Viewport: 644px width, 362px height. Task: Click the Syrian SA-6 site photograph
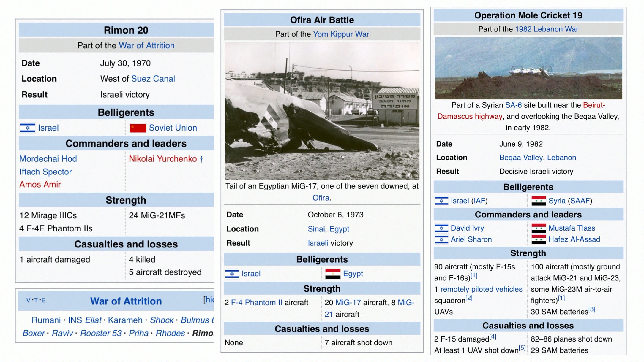coord(528,68)
